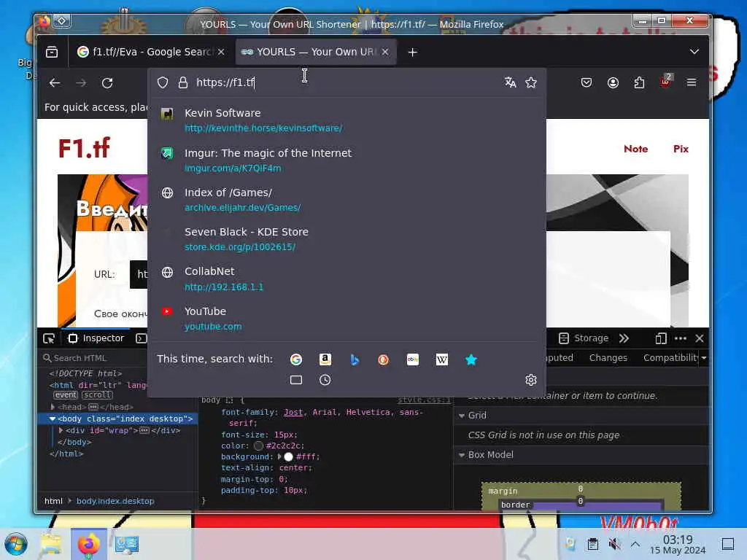Viewport: 747px width, 560px height.
Task: Open the Index of /Games/ suggestion
Action: 347,200
